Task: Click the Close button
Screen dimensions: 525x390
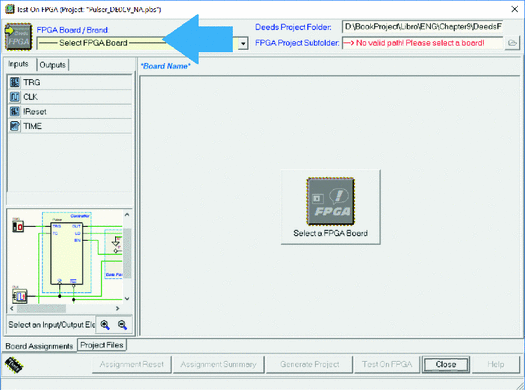Action: [446, 364]
